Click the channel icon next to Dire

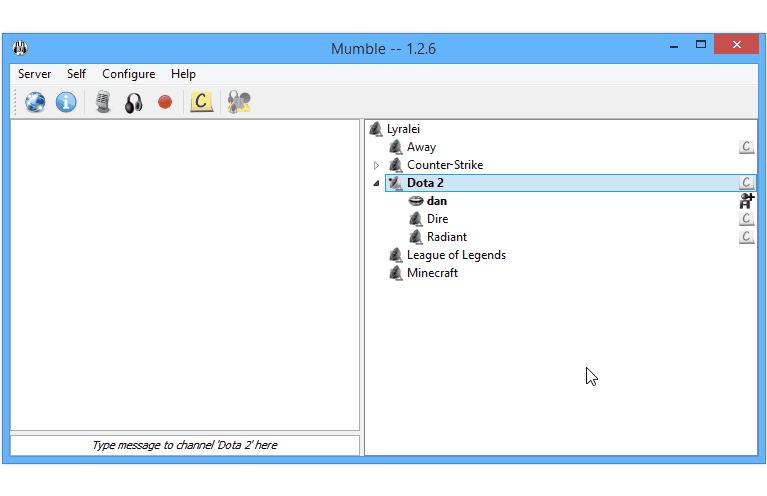coord(415,219)
